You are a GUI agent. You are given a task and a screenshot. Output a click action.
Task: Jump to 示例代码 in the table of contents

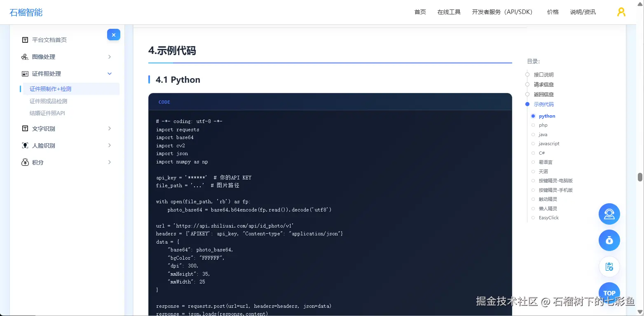coord(544,105)
